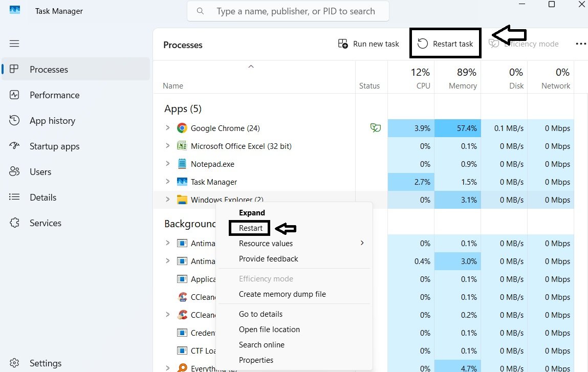Click the Everything search process icon
588x372 pixels.
182,368
